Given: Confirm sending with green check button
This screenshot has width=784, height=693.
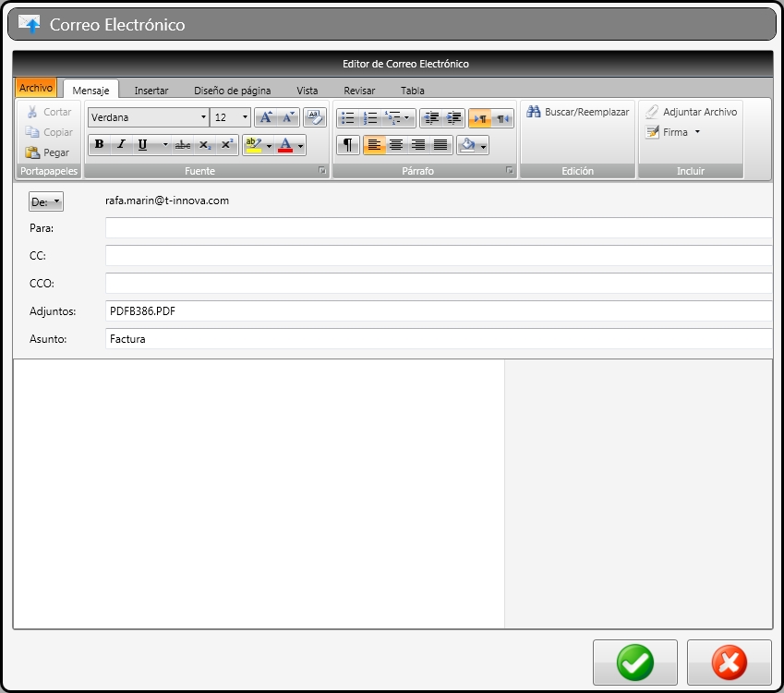Looking at the screenshot, I should click(x=635, y=662).
